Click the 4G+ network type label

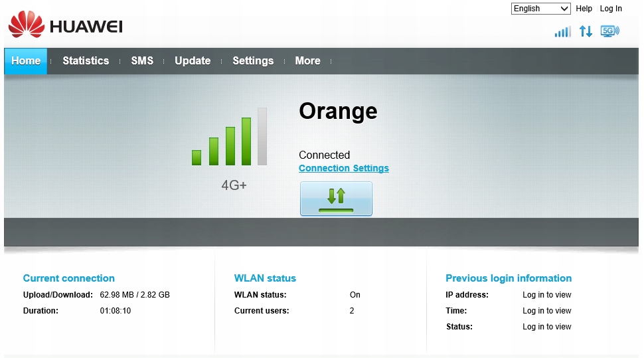pyautogui.click(x=234, y=185)
